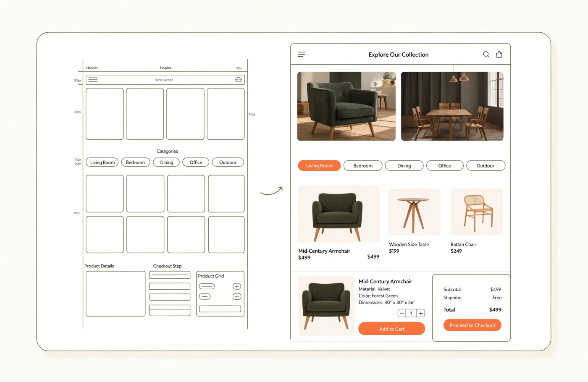Image resolution: width=588 pixels, height=382 pixels.
Task: Click the wireframe round icon in the Hero Section bar
Action: [x=239, y=80]
